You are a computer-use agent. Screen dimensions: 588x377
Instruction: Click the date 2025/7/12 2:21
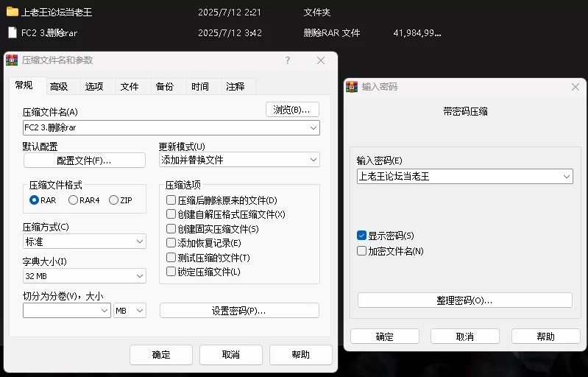pos(230,12)
